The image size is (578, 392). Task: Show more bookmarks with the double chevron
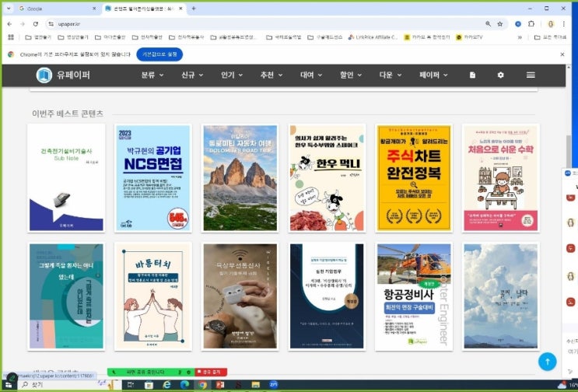pos(520,37)
